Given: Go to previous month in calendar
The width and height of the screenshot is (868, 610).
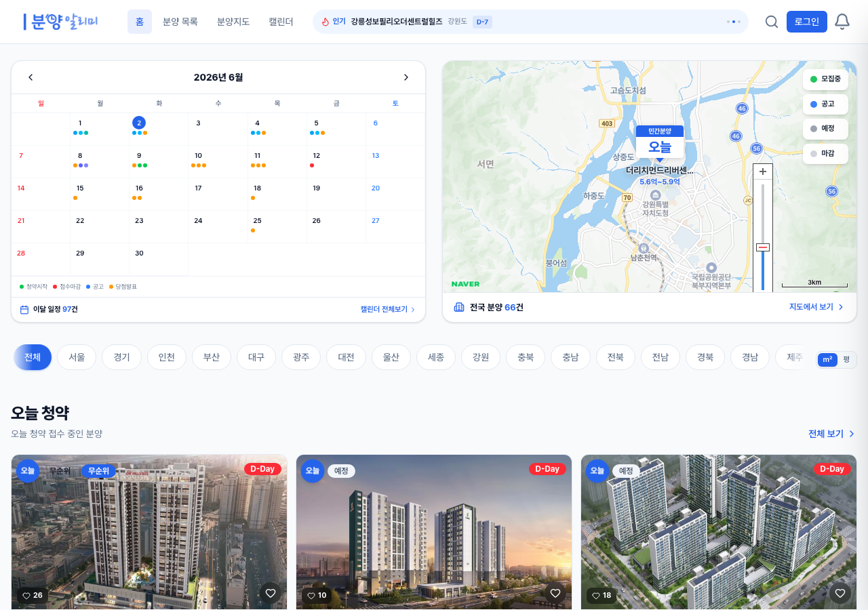Looking at the screenshot, I should pyautogui.click(x=31, y=77).
